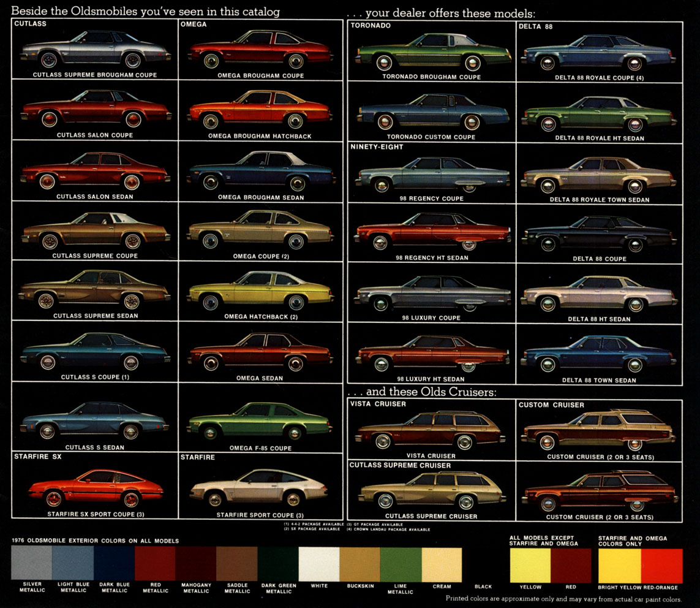Select the White color swatch
The width and height of the screenshot is (700, 608).
(x=318, y=564)
